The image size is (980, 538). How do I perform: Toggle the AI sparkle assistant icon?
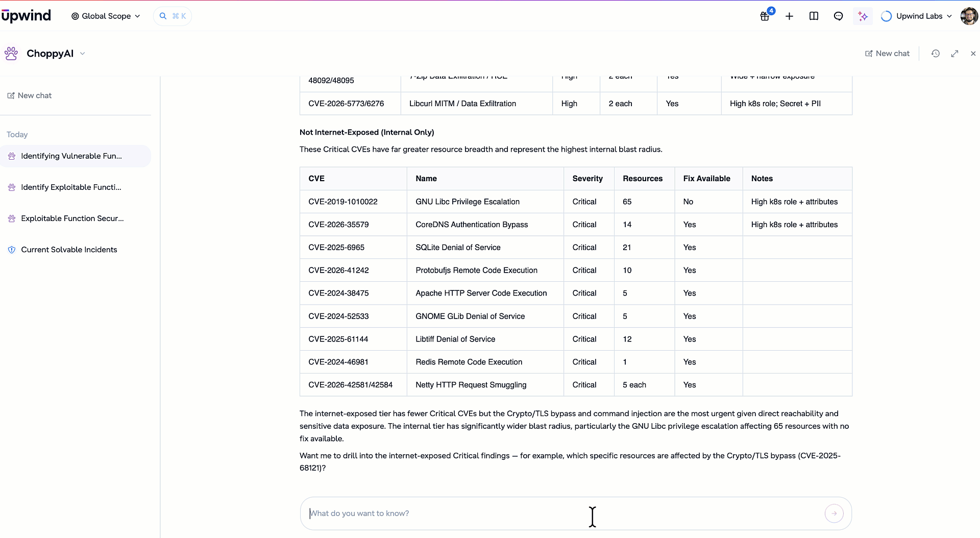[x=863, y=16]
